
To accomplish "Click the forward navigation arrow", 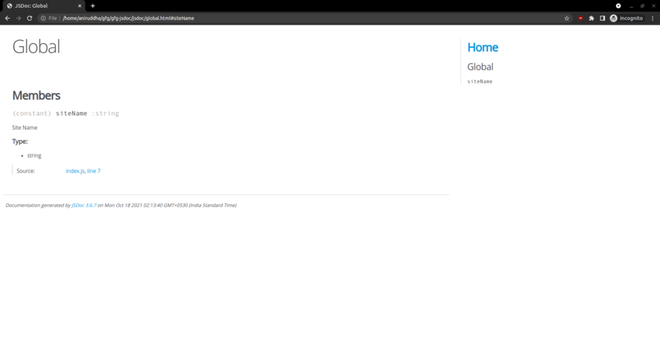I will [x=19, y=18].
